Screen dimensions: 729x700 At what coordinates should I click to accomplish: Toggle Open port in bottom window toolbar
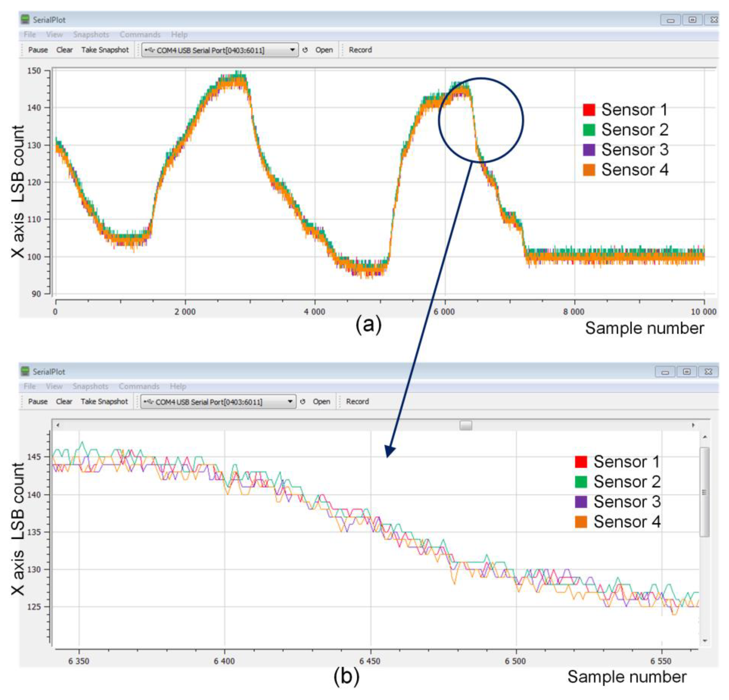click(321, 402)
